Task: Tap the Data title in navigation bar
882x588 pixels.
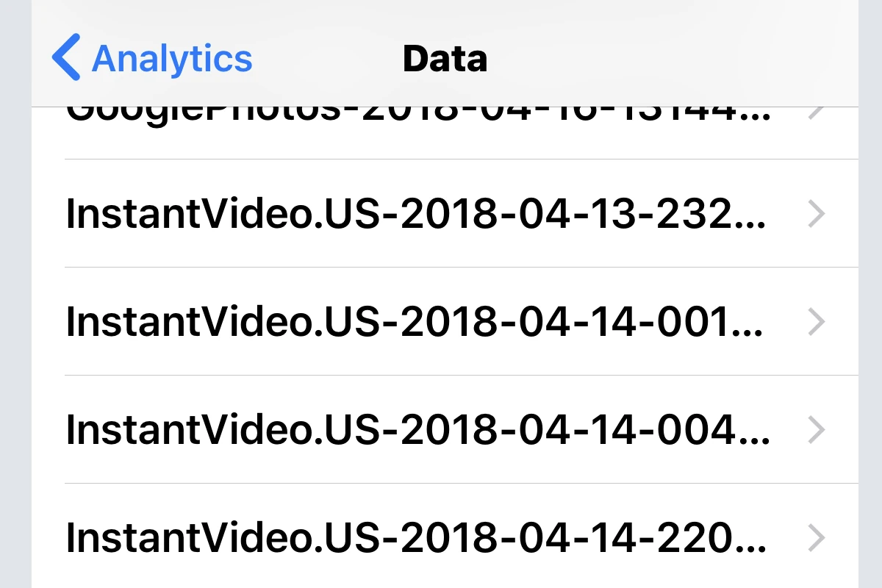Action: (445, 59)
